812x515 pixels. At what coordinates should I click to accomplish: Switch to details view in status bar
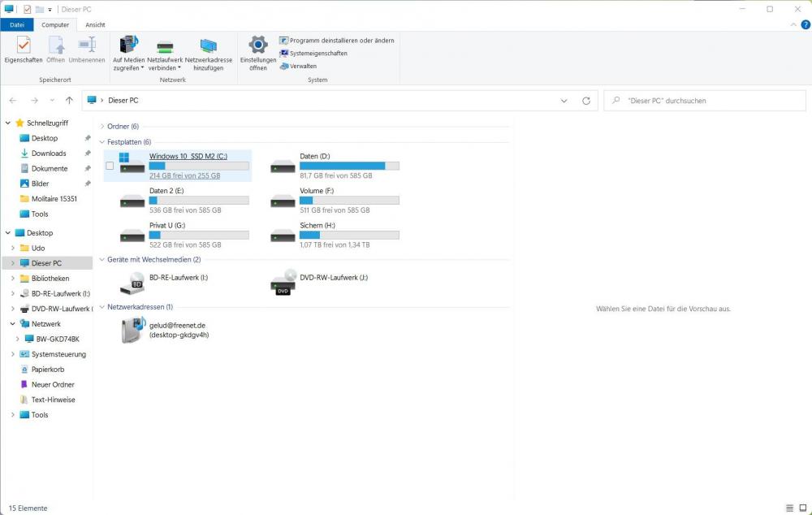(789, 509)
